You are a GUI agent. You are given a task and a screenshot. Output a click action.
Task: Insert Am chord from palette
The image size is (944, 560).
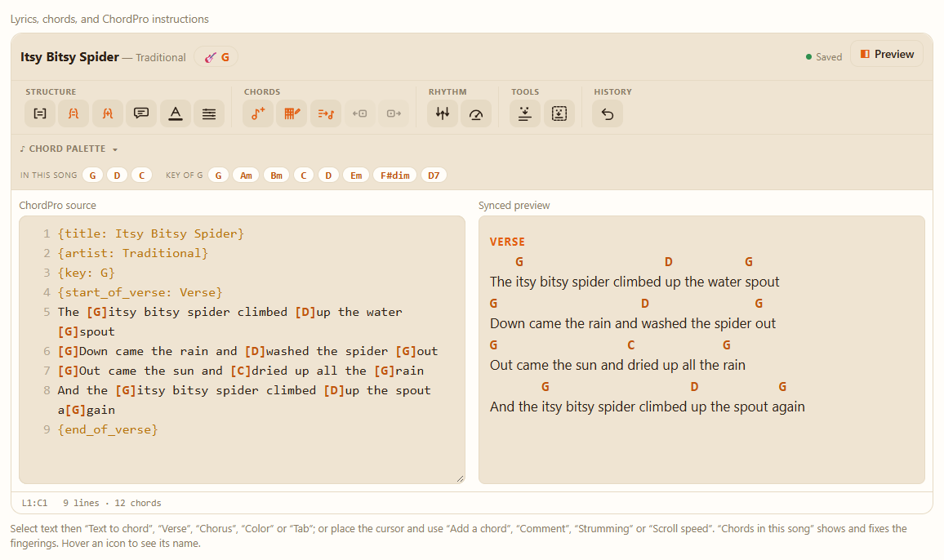point(247,176)
